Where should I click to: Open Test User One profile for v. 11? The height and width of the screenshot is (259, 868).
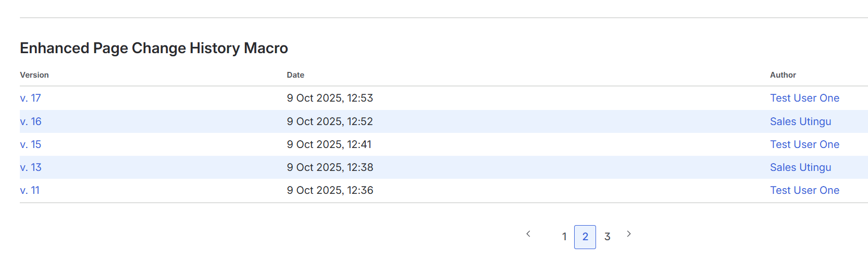804,190
